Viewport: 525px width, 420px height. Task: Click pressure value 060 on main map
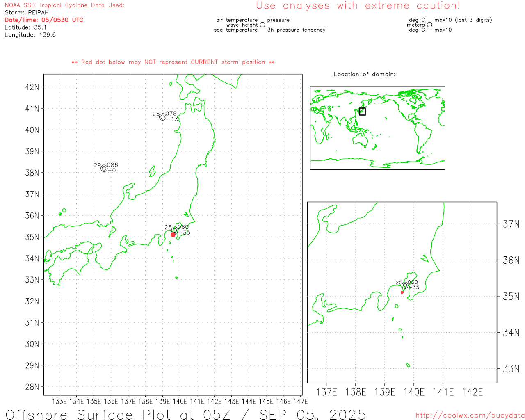click(183, 227)
